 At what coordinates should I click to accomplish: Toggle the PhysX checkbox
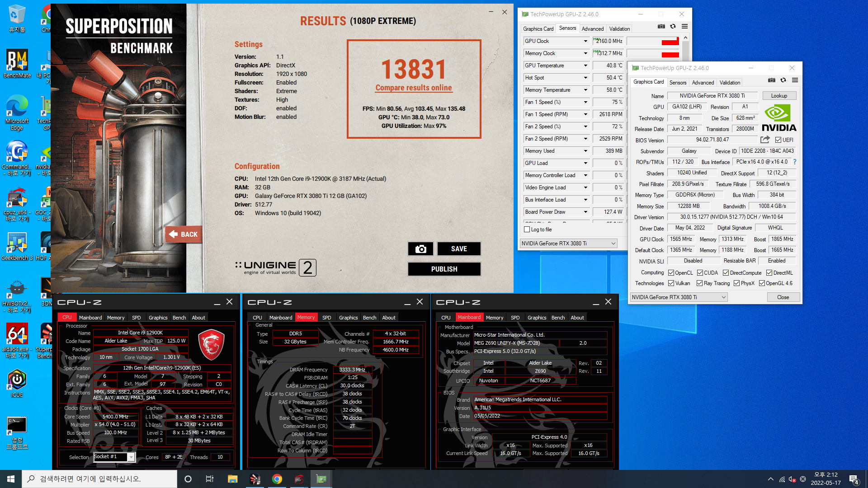tap(736, 283)
